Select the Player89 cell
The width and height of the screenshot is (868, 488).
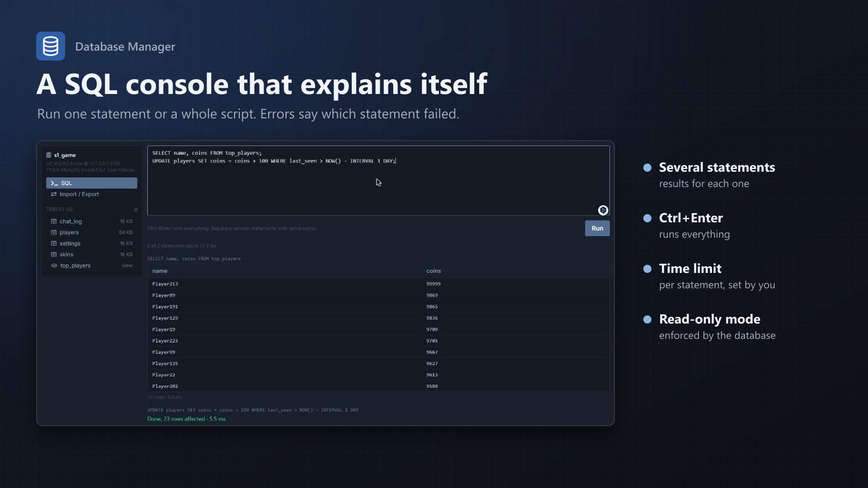point(164,296)
